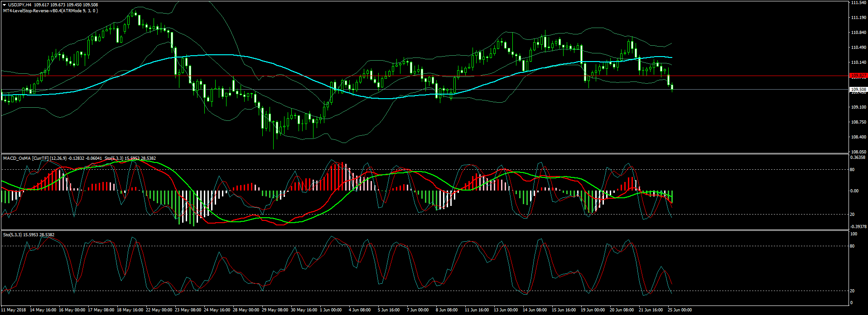Viewport: 868px width, 315px height.
Task: Click the 110.840 price scale label
Action: 858,33
